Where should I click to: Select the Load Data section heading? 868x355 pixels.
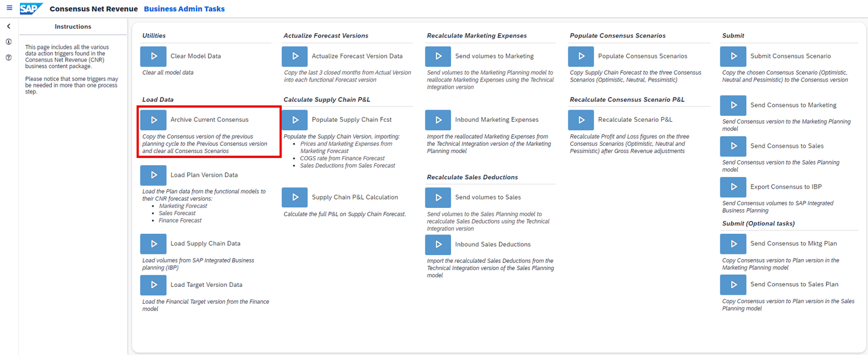pyautogui.click(x=158, y=99)
